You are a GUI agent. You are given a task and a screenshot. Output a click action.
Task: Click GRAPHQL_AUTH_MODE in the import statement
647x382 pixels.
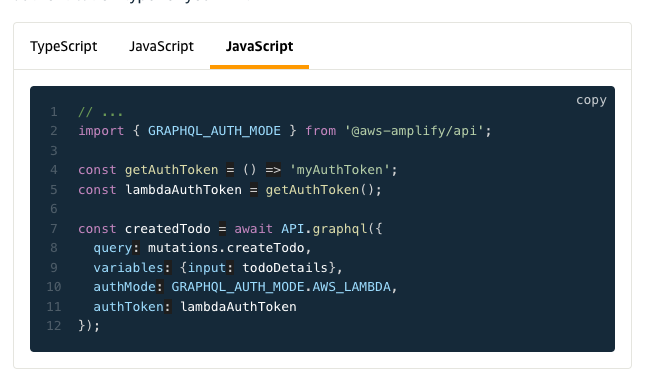pos(214,131)
